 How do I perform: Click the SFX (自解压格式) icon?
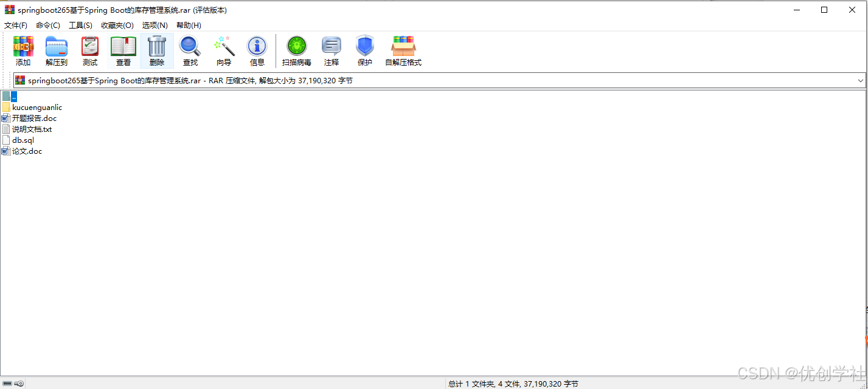point(403,46)
